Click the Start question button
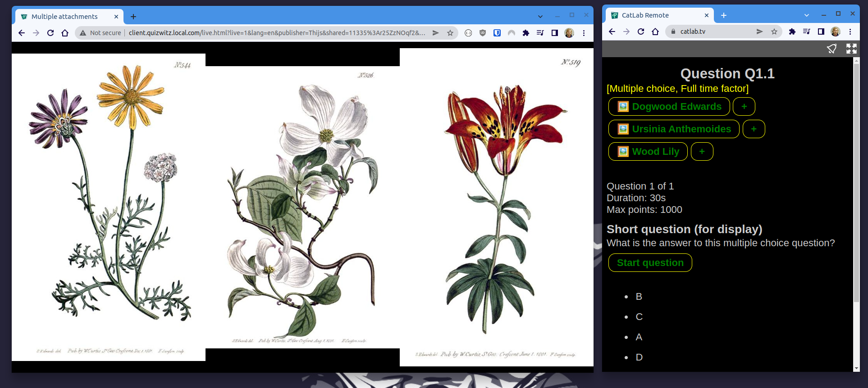The height and width of the screenshot is (388, 868). 650,263
